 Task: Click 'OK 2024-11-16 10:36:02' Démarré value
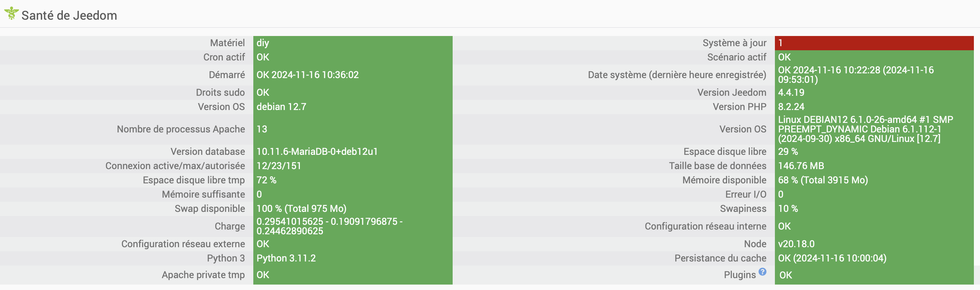click(x=307, y=75)
